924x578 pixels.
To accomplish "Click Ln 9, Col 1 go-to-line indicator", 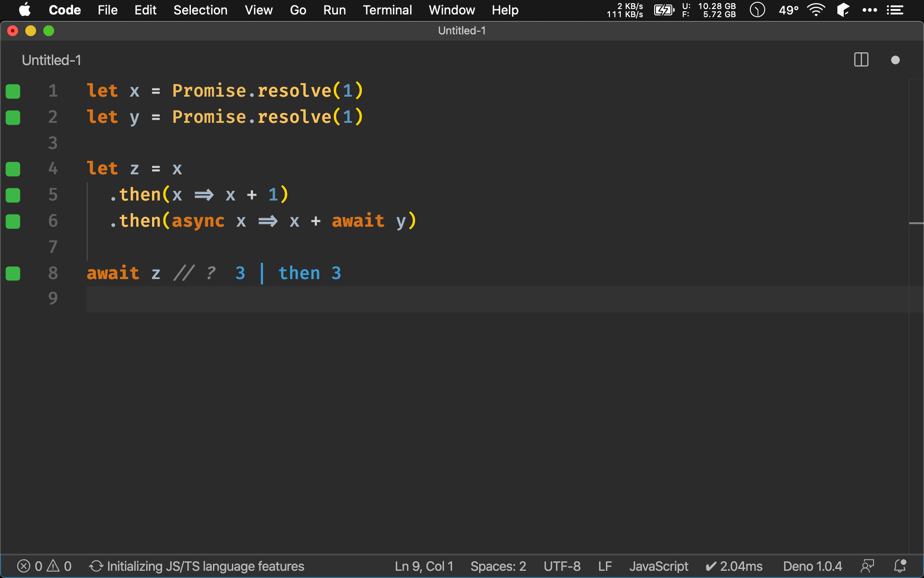I will pos(424,566).
